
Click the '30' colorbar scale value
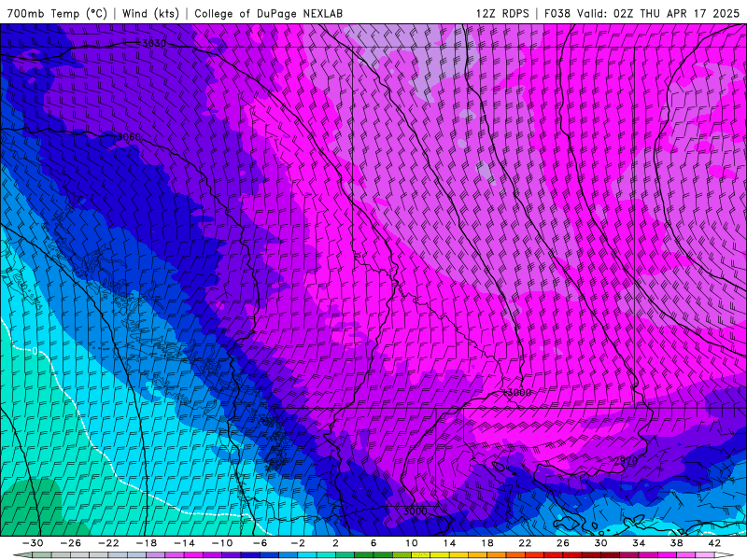point(600,543)
